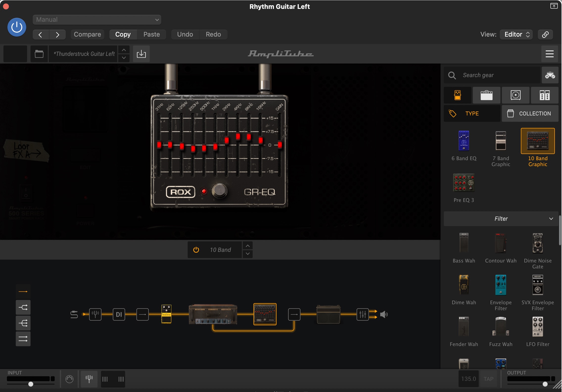This screenshot has width=562, height=392.
Task: Select the LFO Filter pedal
Action: 538,331
